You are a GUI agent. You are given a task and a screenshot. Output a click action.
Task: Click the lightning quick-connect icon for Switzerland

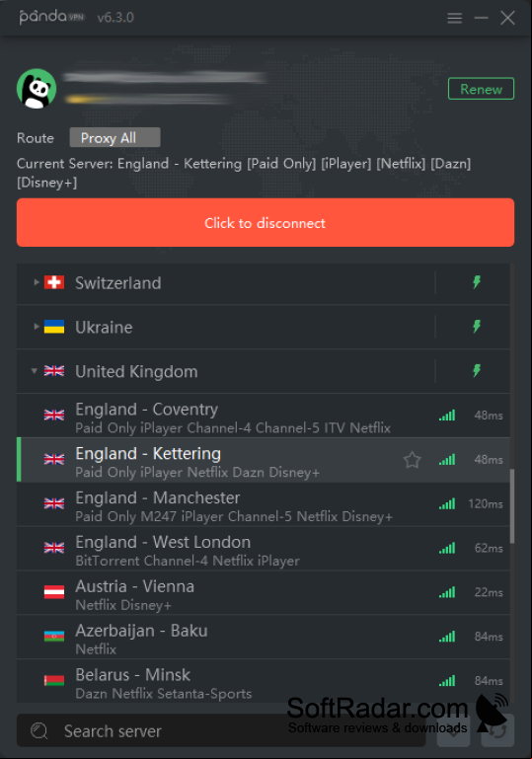(x=477, y=282)
